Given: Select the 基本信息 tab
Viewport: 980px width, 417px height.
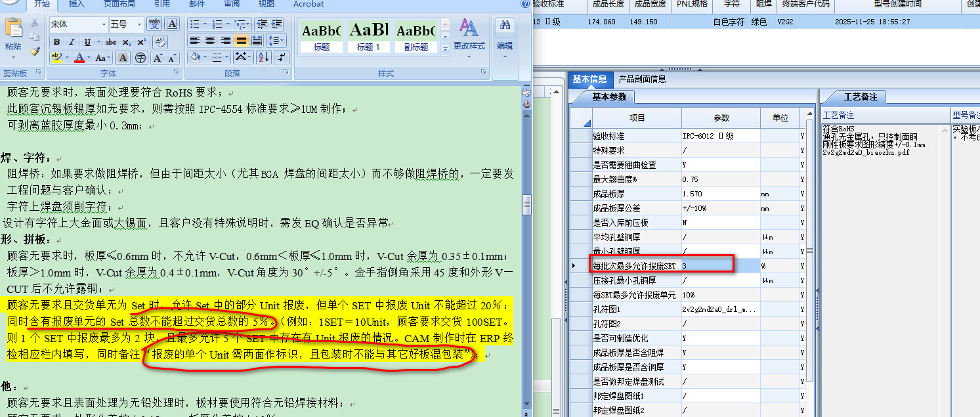Looking at the screenshot, I should tap(589, 79).
